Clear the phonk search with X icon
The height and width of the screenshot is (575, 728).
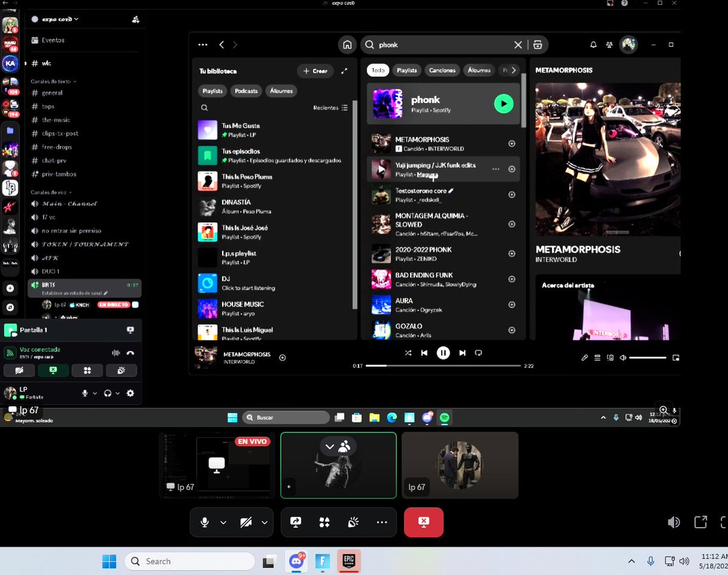click(518, 45)
